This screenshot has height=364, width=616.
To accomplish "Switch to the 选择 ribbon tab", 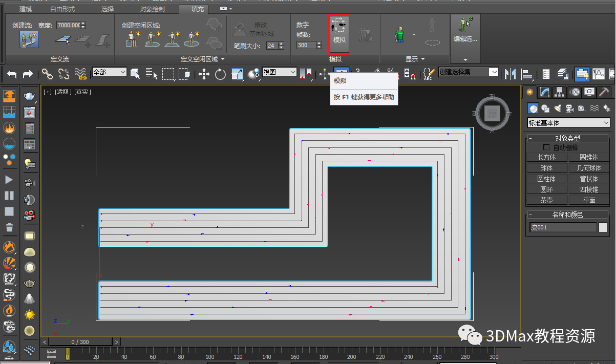I will pyautogui.click(x=108, y=9).
